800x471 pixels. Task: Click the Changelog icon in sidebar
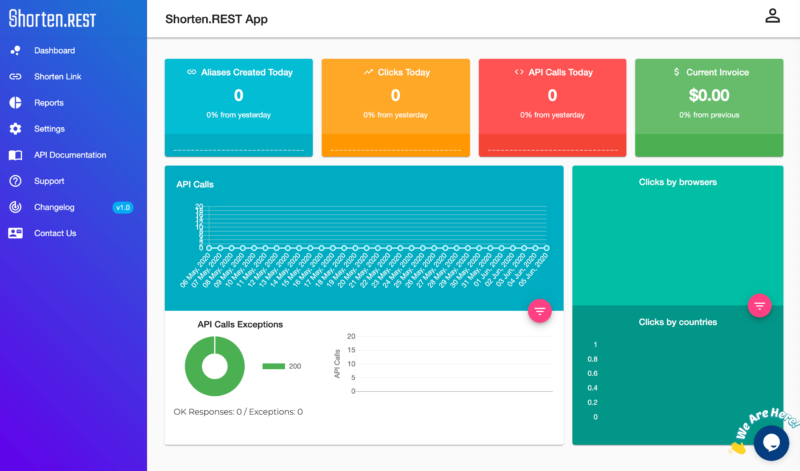15,207
